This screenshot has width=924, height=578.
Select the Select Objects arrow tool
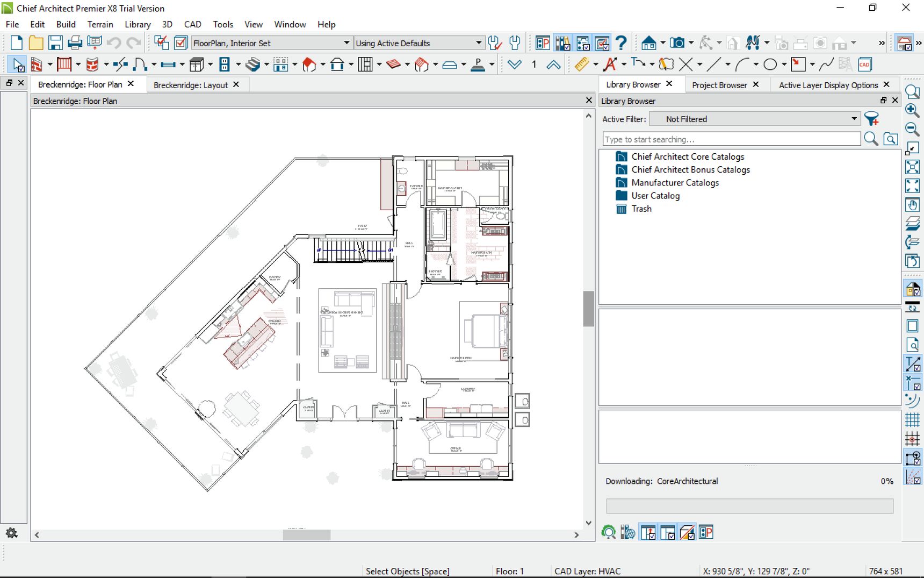(18, 65)
